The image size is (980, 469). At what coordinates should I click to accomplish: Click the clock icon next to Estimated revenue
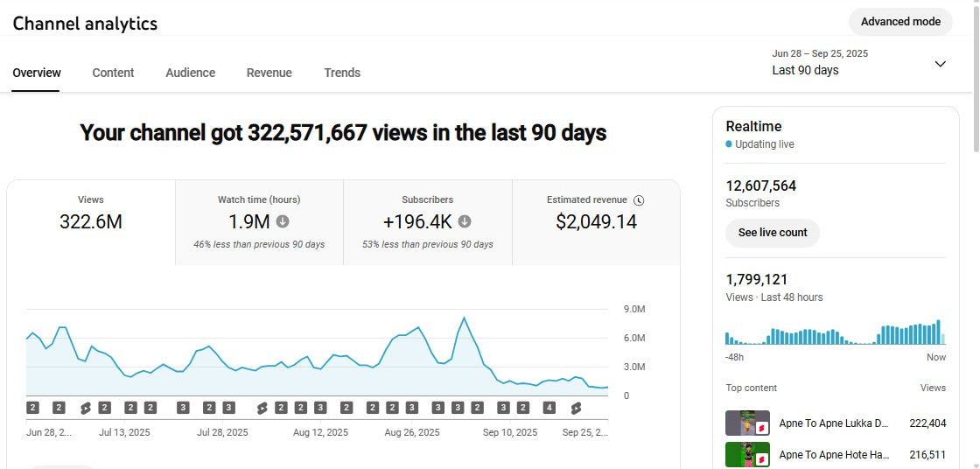point(639,200)
